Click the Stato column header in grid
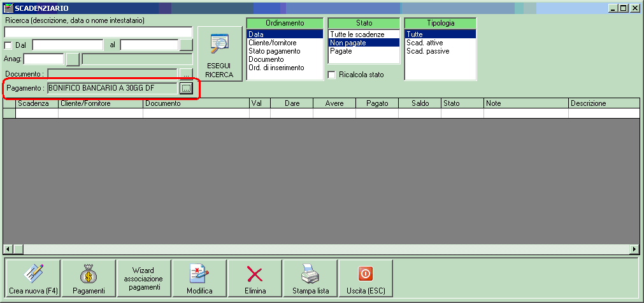This screenshot has height=303, width=644. [463, 103]
